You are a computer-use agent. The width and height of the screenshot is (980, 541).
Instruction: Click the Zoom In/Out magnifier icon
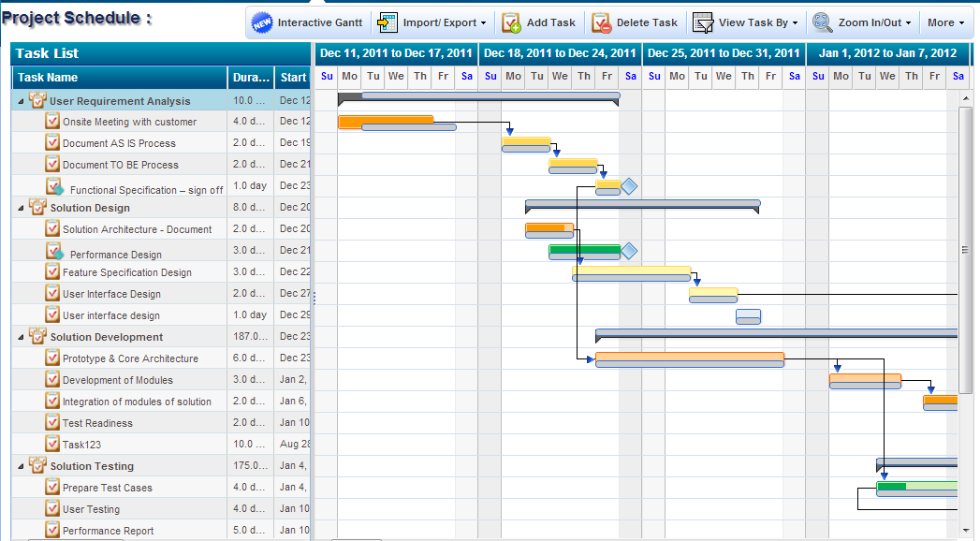[x=822, y=22]
